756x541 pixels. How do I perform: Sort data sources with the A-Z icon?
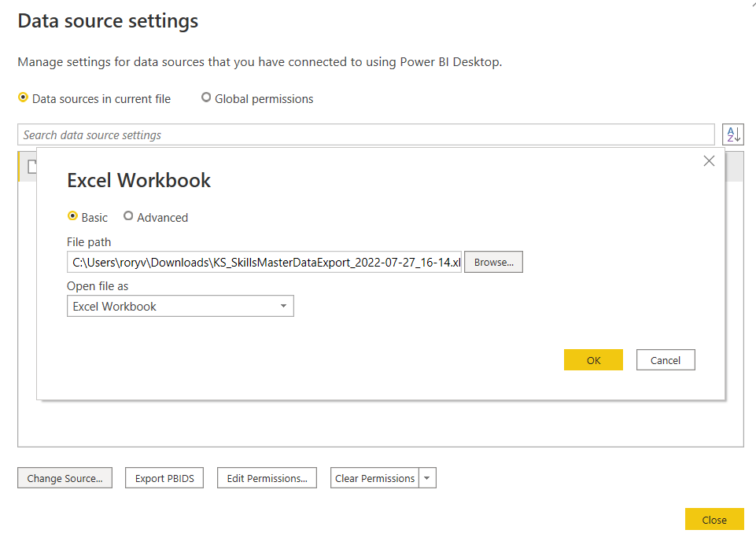[733, 134]
